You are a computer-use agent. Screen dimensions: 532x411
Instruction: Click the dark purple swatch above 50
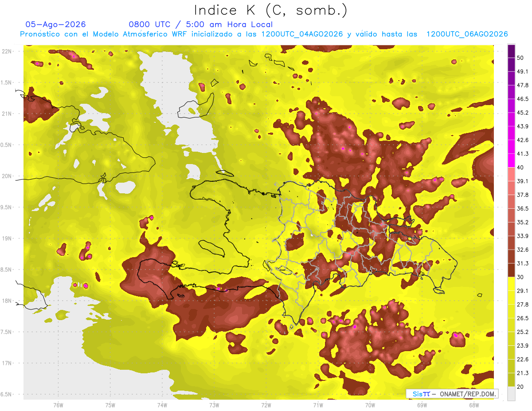[511, 51]
